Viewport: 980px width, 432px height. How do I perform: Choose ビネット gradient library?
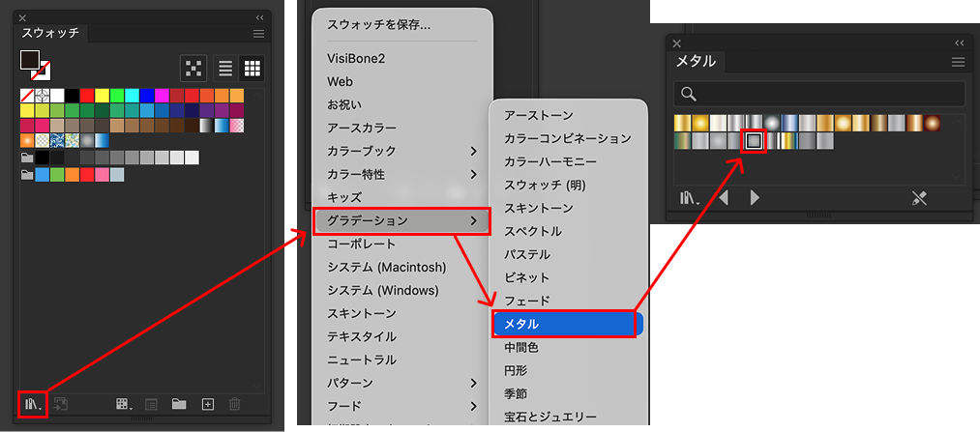pos(527,277)
